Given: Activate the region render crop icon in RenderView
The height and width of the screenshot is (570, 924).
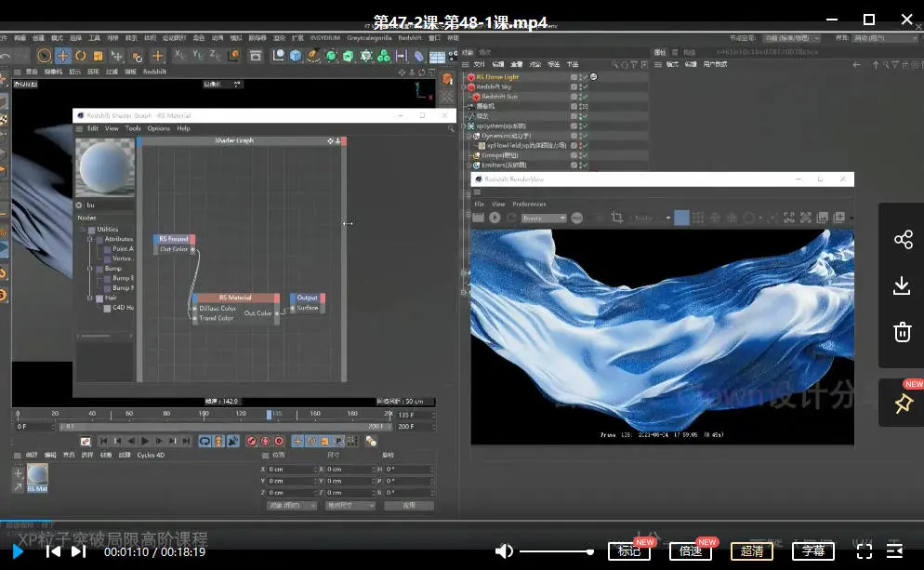Looking at the screenshot, I should [x=616, y=217].
